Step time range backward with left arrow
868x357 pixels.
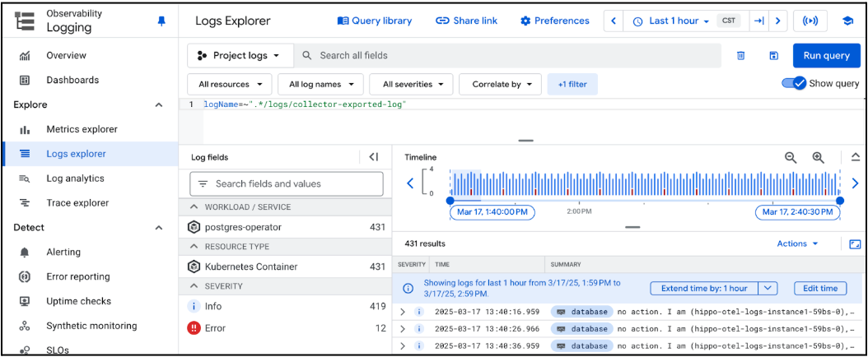[x=614, y=21]
